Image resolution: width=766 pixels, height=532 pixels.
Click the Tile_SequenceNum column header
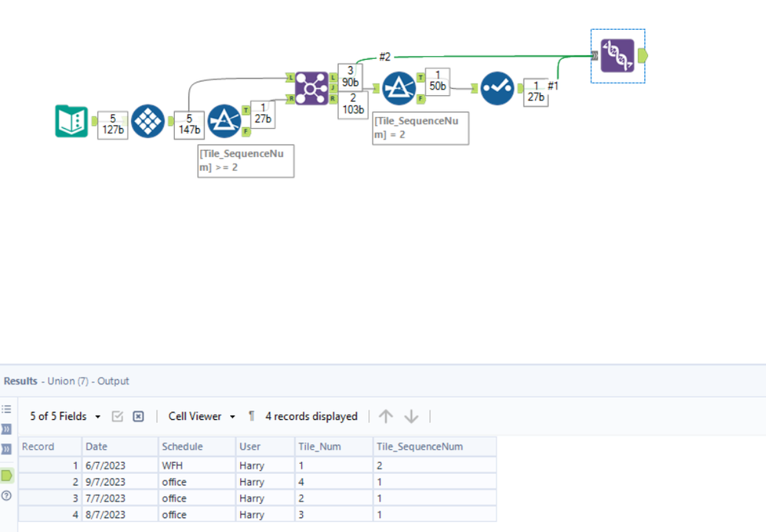coord(435,446)
